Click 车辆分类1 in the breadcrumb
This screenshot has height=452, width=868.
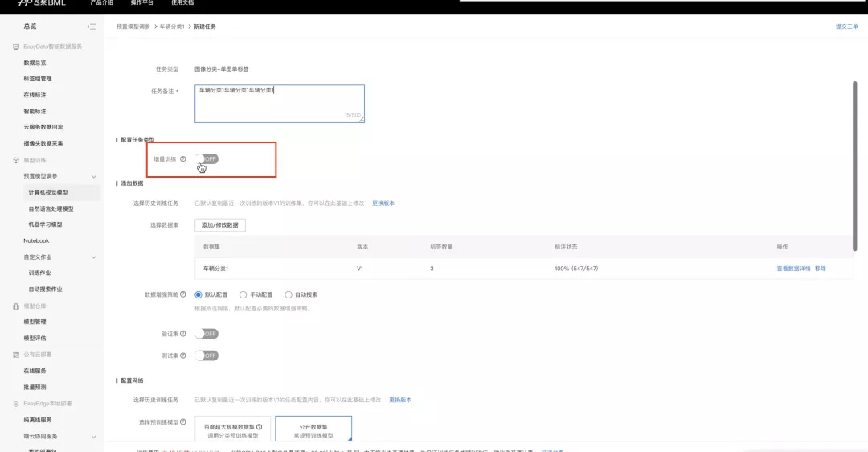click(x=172, y=27)
